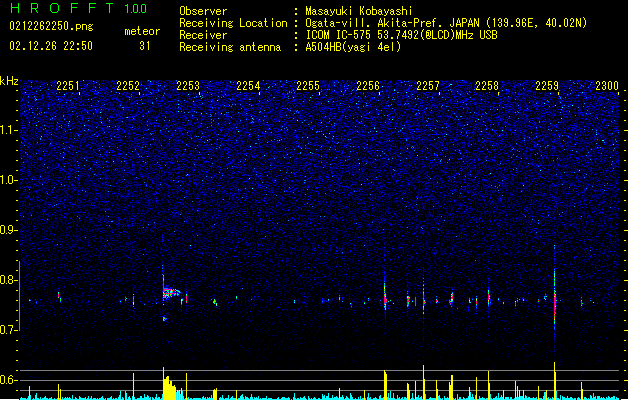Select the ICOM IC-575 receiver description
The image size is (629, 400).
click(402, 35)
